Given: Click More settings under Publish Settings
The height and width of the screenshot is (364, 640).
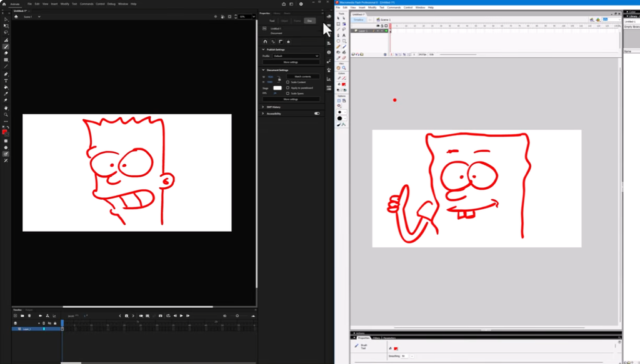Looking at the screenshot, I should point(291,62).
